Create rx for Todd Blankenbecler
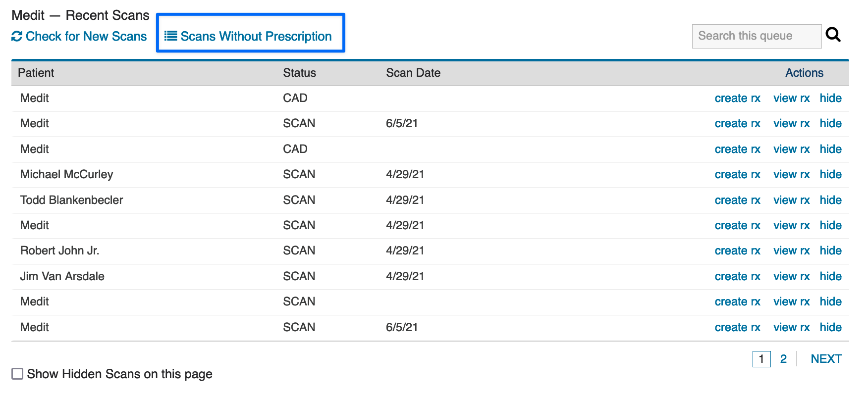 click(737, 200)
